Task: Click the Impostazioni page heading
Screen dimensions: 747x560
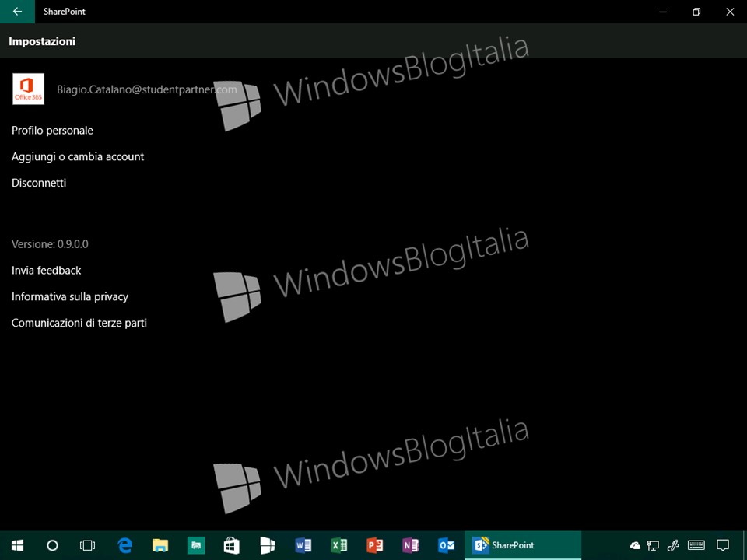Action: click(x=42, y=41)
